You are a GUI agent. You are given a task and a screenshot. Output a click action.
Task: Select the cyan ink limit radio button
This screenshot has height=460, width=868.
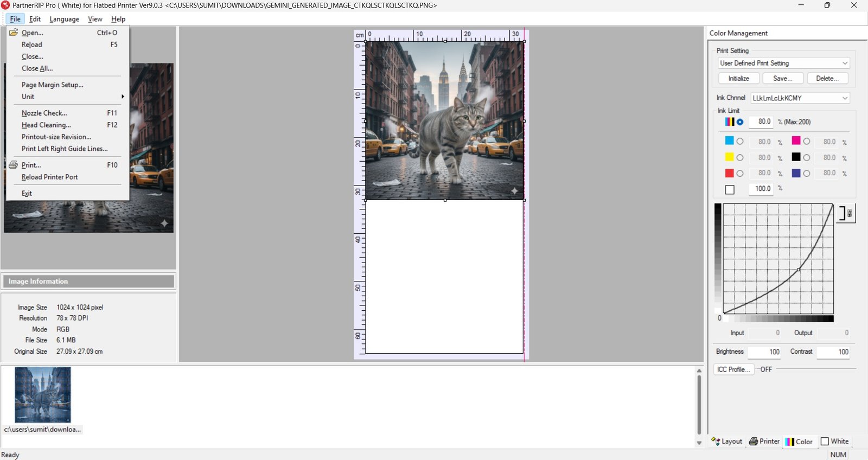point(739,142)
